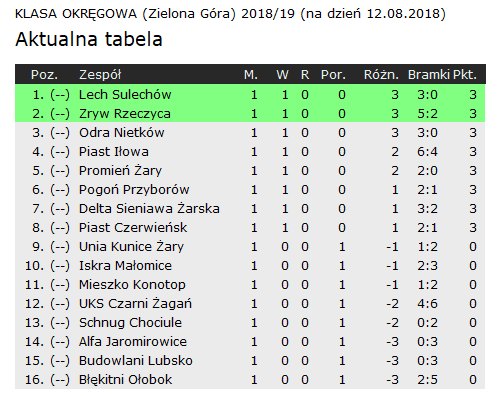Image resolution: width=500 pixels, height=396 pixels.
Task: Click the Lech Sulechów team name
Action: point(125,95)
